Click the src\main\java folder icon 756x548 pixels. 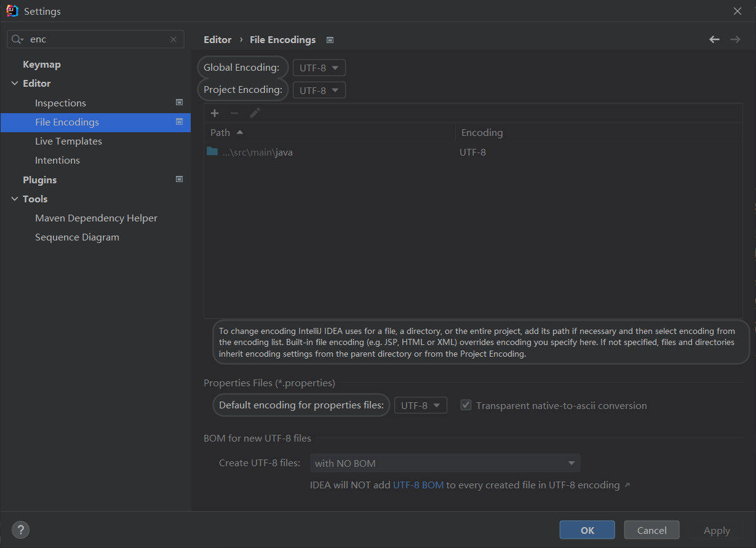[212, 151]
